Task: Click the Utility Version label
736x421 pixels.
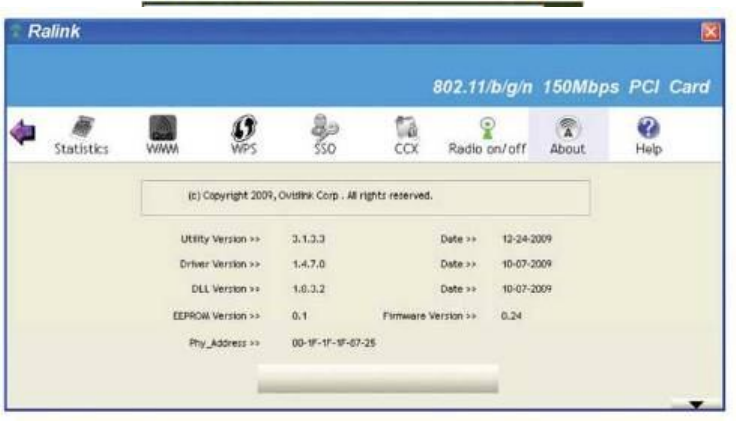Action: (220, 239)
